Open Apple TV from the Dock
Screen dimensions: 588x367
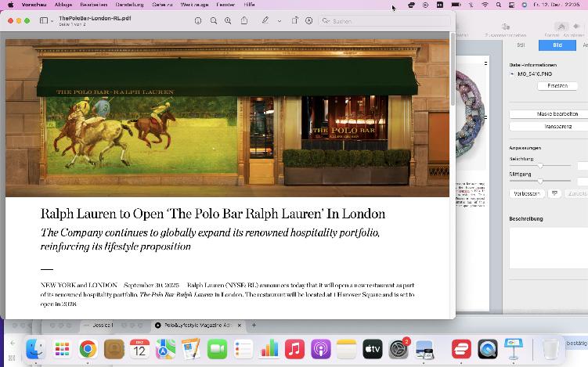tap(373, 349)
